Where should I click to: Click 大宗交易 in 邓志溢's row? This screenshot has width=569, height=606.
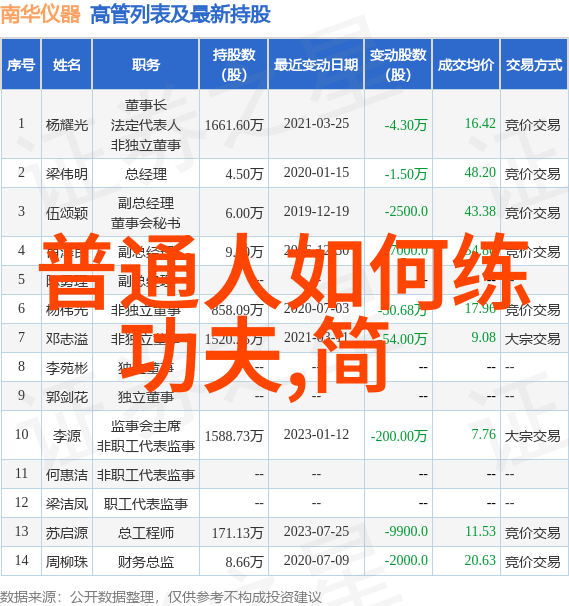tap(533, 339)
